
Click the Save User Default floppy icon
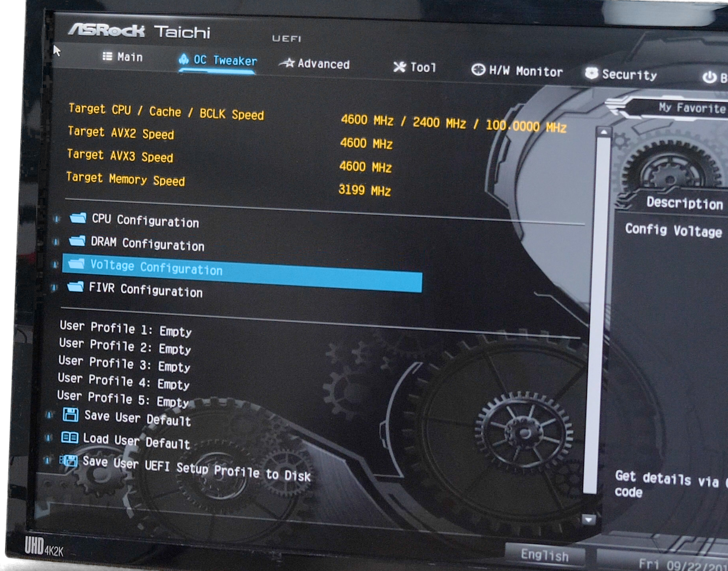point(71,415)
